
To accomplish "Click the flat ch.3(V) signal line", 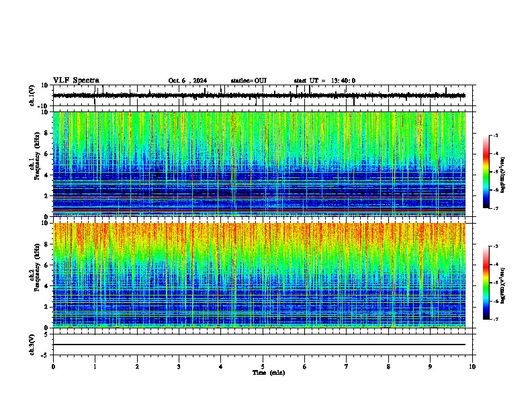I will click(259, 345).
